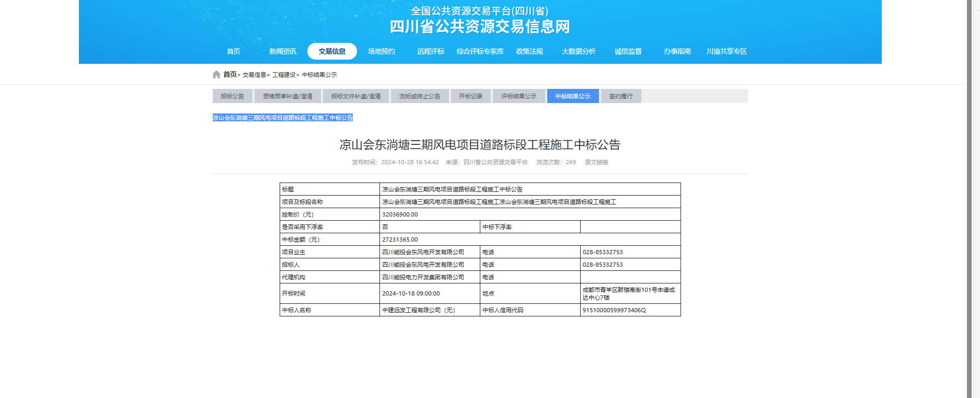Open 大数据分析 navigation item
Screen dimensions: 980x398
click(579, 51)
